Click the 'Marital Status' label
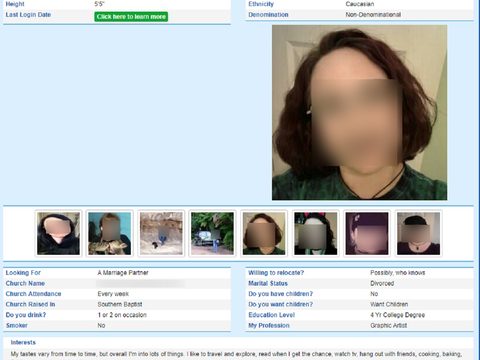 pyautogui.click(x=268, y=283)
